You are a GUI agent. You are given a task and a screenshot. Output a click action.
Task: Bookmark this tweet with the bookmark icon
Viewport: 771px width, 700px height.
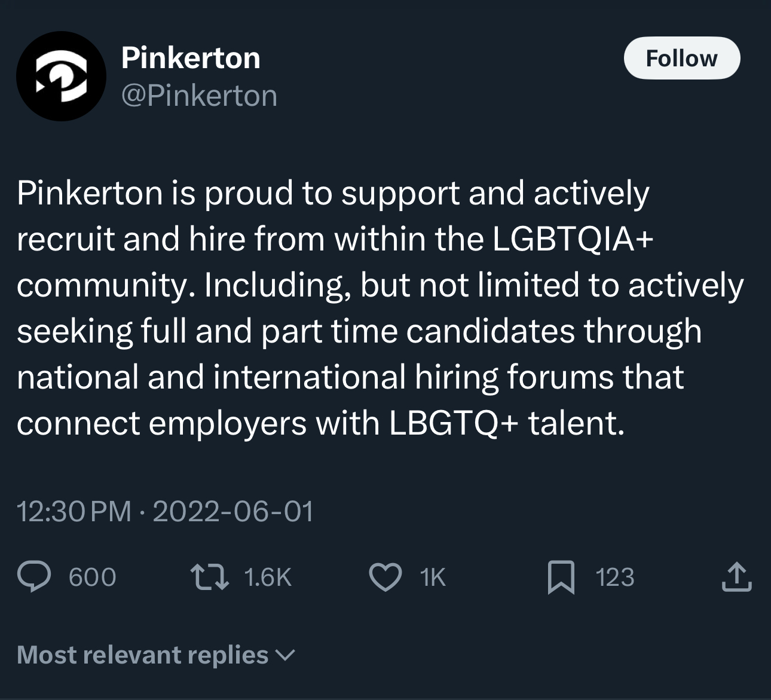click(561, 577)
